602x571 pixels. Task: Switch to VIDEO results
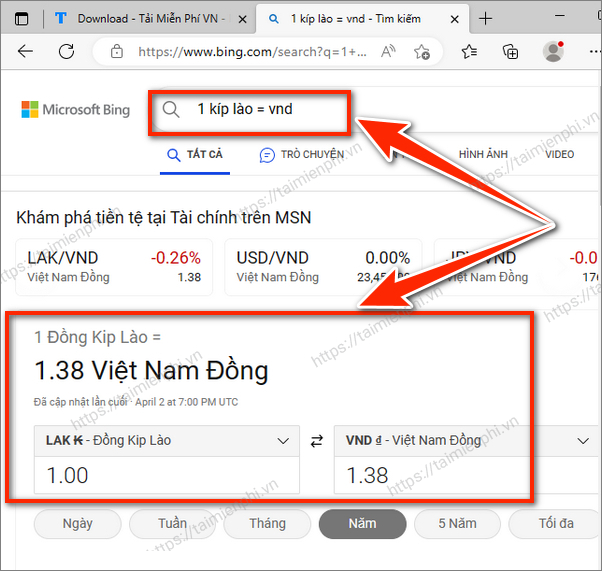point(559,154)
